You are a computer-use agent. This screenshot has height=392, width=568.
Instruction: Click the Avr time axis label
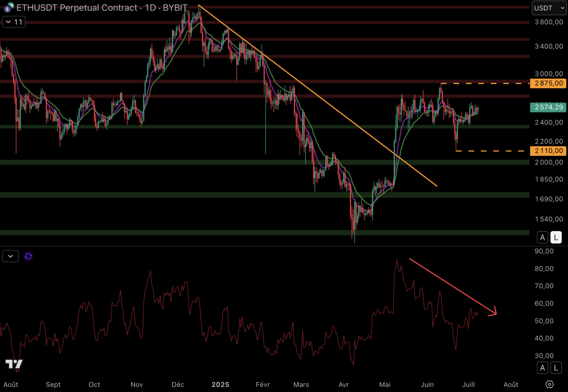(x=344, y=384)
